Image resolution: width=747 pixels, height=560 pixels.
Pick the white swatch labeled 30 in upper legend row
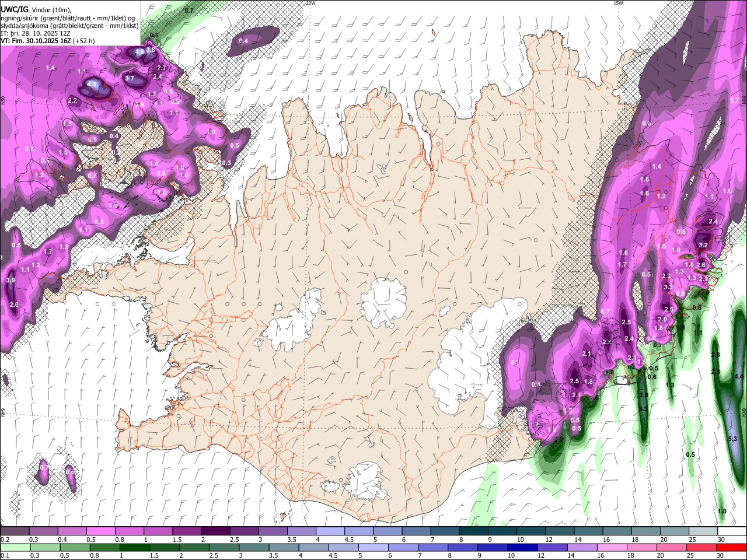tap(731, 531)
